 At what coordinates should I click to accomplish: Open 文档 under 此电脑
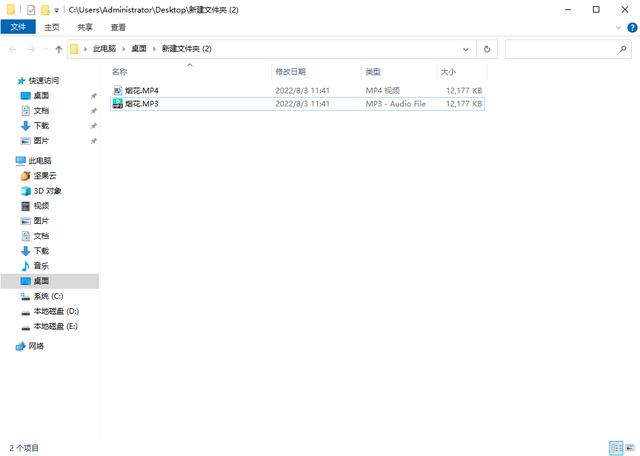coord(41,236)
